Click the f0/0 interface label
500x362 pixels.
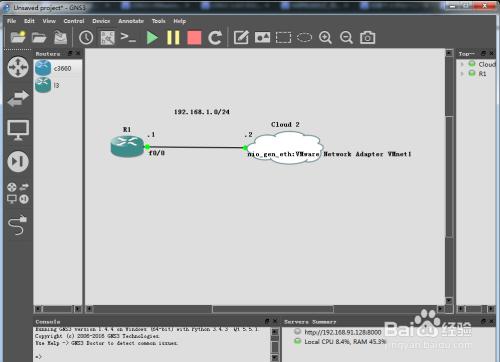pos(157,153)
